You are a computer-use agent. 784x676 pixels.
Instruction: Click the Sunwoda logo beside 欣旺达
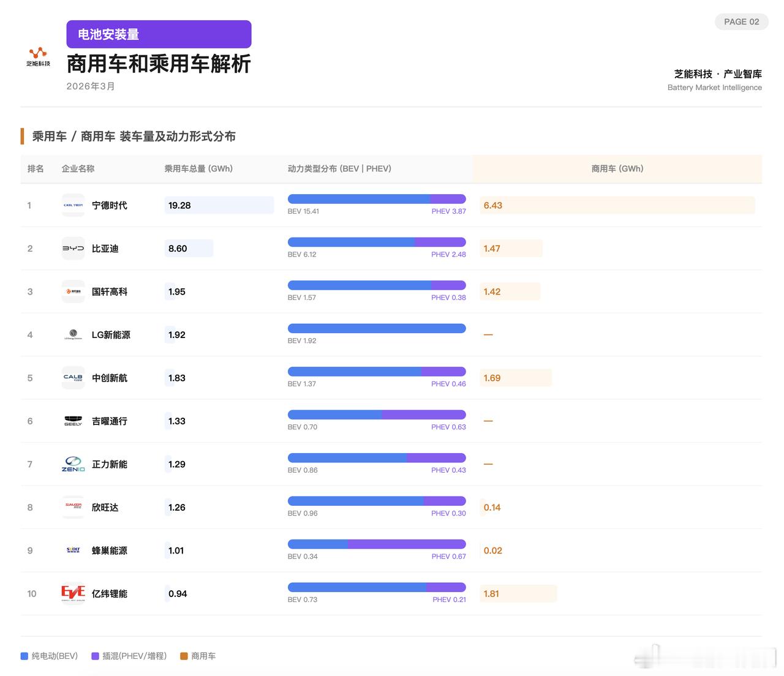click(73, 507)
